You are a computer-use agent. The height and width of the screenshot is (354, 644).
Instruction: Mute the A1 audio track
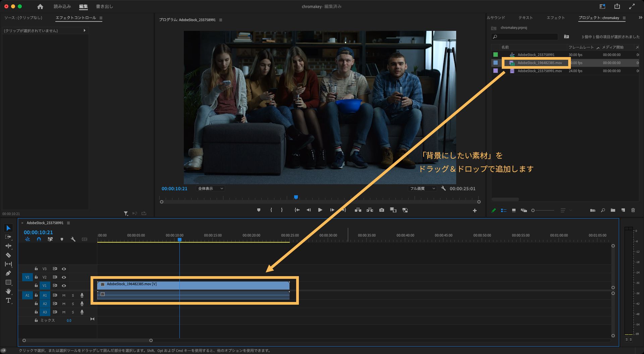click(64, 296)
